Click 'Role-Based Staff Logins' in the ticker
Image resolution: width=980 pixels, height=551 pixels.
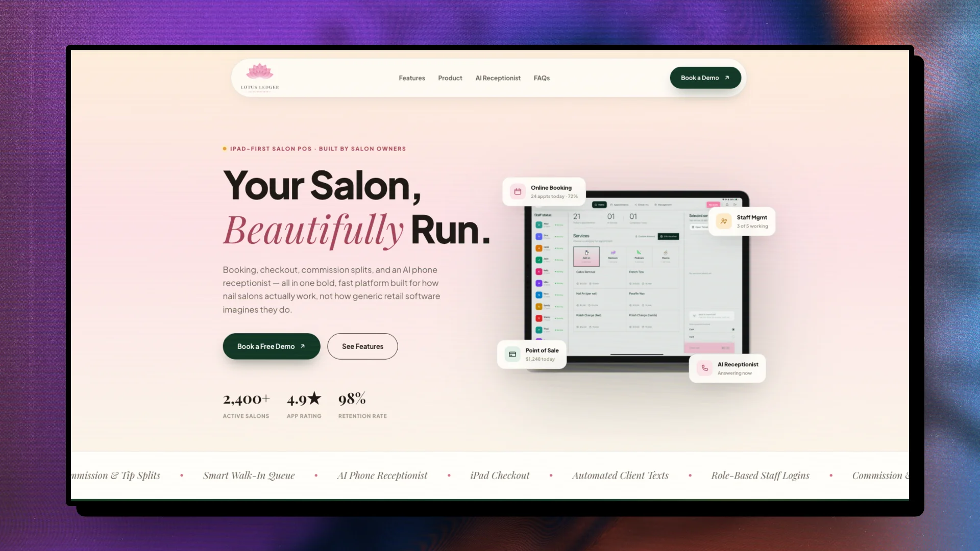(x=761, y=475)
